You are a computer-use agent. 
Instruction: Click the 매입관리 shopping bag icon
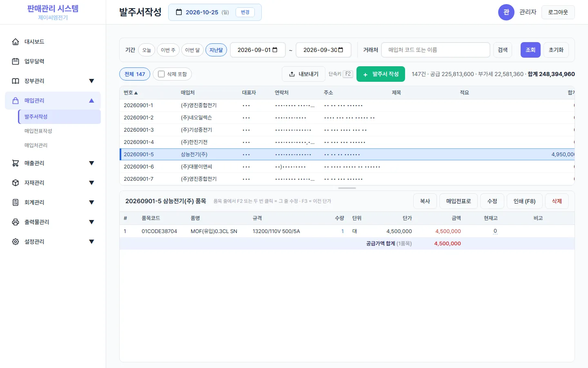(x=16, y=101)
